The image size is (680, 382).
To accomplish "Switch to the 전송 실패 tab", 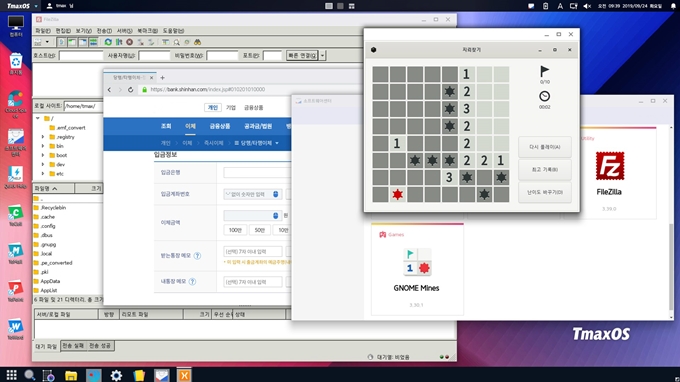I will click(x=73, y=346).
